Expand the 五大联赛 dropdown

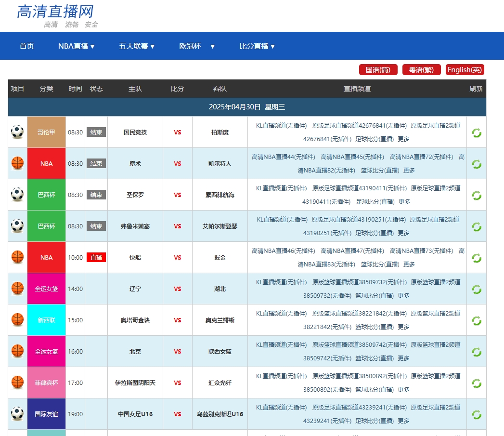click(x=136, y=46)
